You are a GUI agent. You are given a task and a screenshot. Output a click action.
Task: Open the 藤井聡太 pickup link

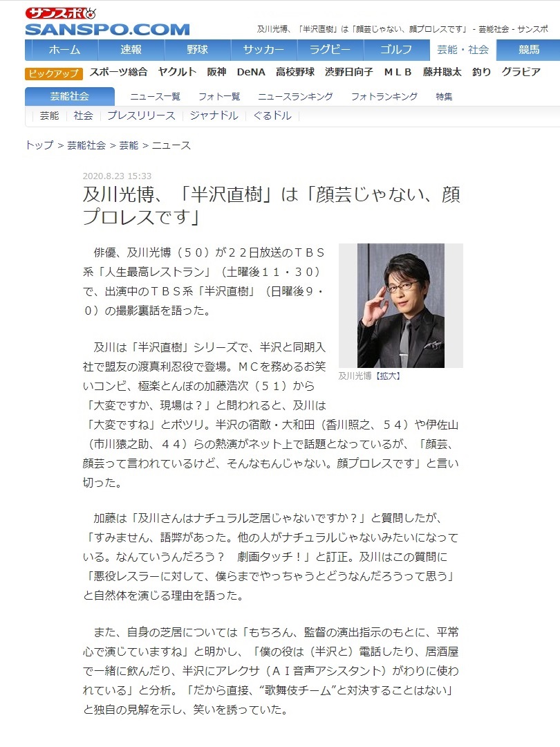point(442,73)
